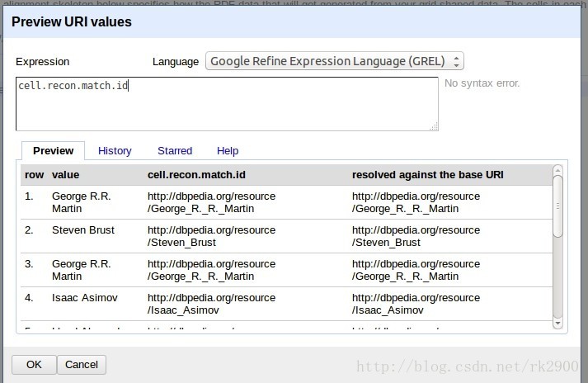
Task: Click row 1 'George R.R. Martin' value
Action: pos(82,202)
